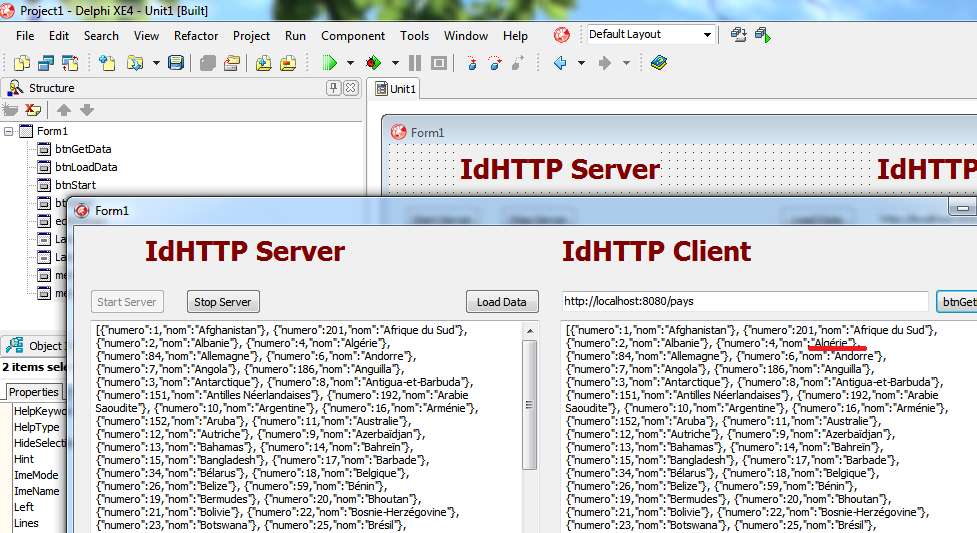Click the Save Desktop layout icon
This screenshot has width=977, height=533.
click(x=738, y=35)
